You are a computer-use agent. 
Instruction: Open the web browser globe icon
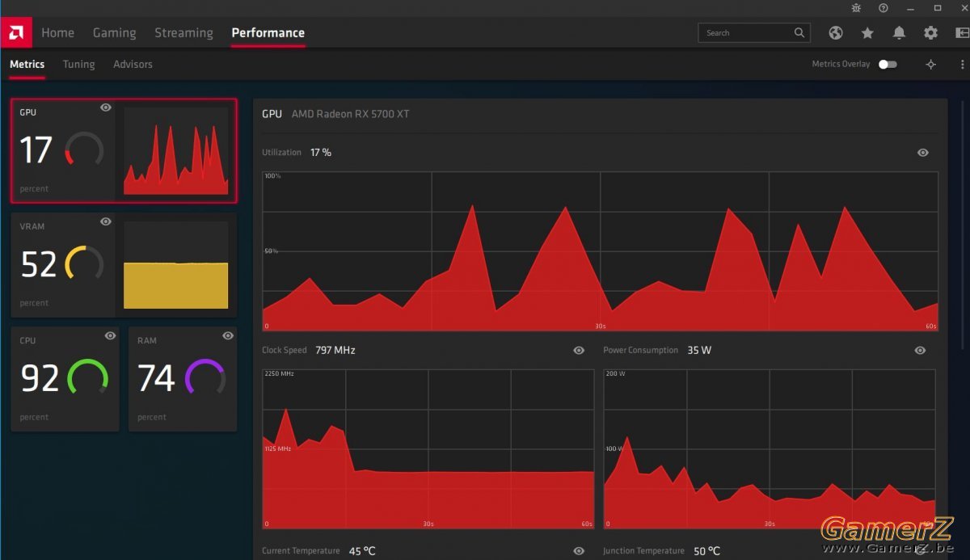[x=836, y=33]
